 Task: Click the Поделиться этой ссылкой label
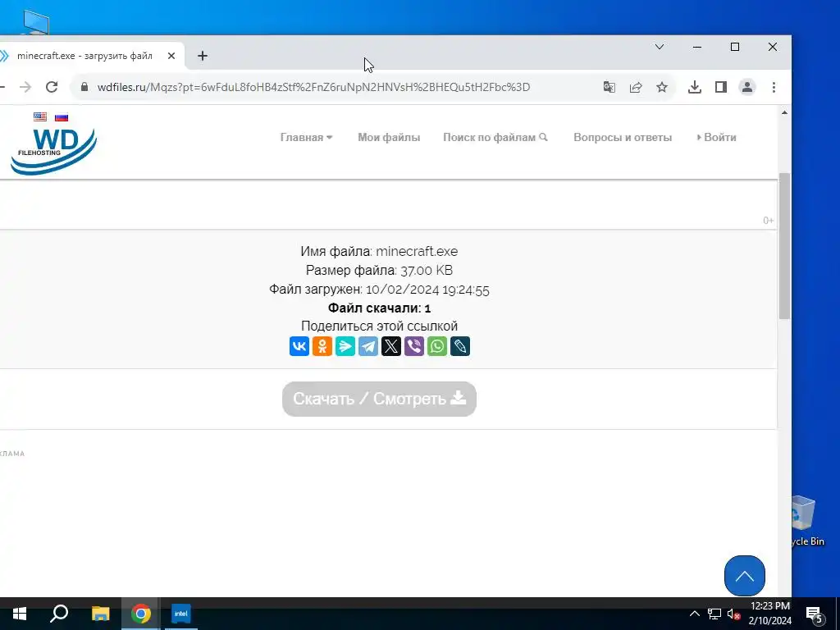tap(379, 326)
